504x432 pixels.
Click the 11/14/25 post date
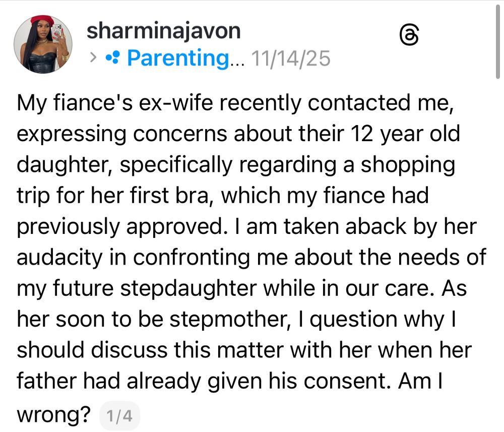291,59
